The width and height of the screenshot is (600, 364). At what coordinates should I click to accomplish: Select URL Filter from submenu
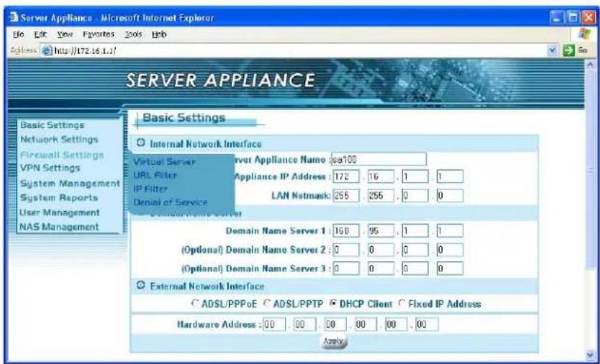pos(155,175)
